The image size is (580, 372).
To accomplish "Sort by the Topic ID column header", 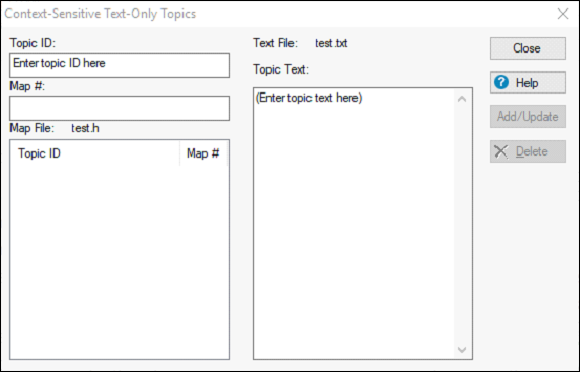I will pos(95,153).
